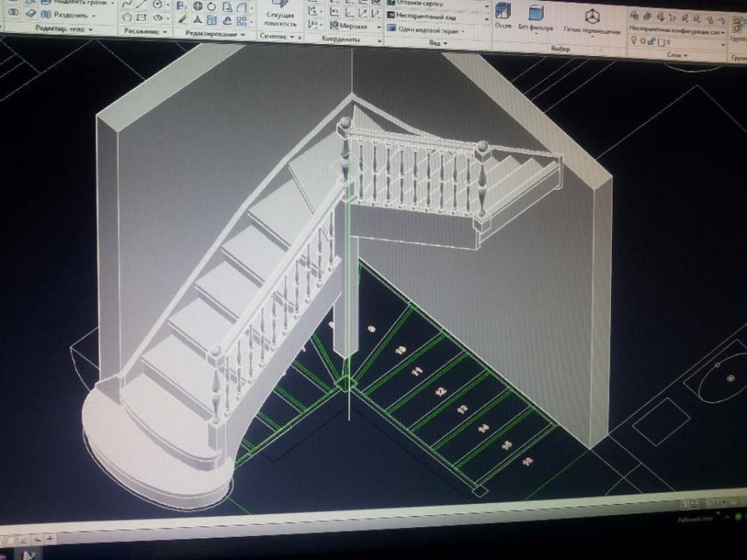Expand the Редактир. тело panel title
This screenshot has height=560, width=747.
(63, 28)
